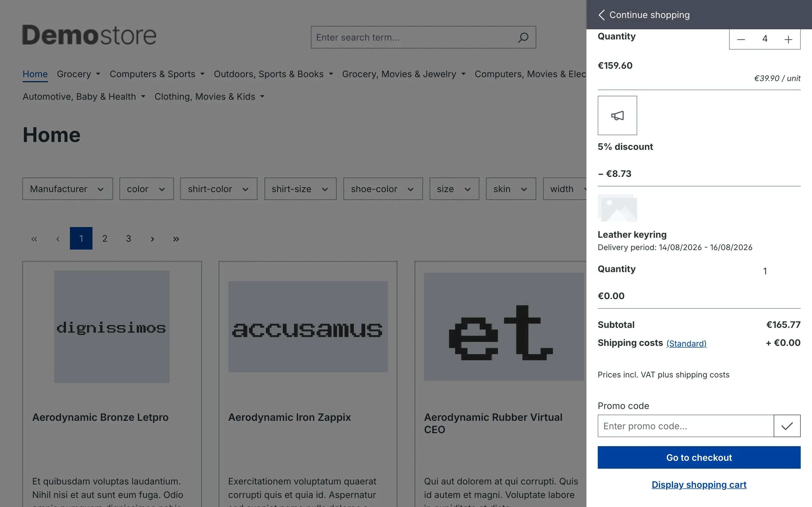Click the Standard shipping method link
The height and width of the screenshot is (507, 812).
[x=686, y=343]
